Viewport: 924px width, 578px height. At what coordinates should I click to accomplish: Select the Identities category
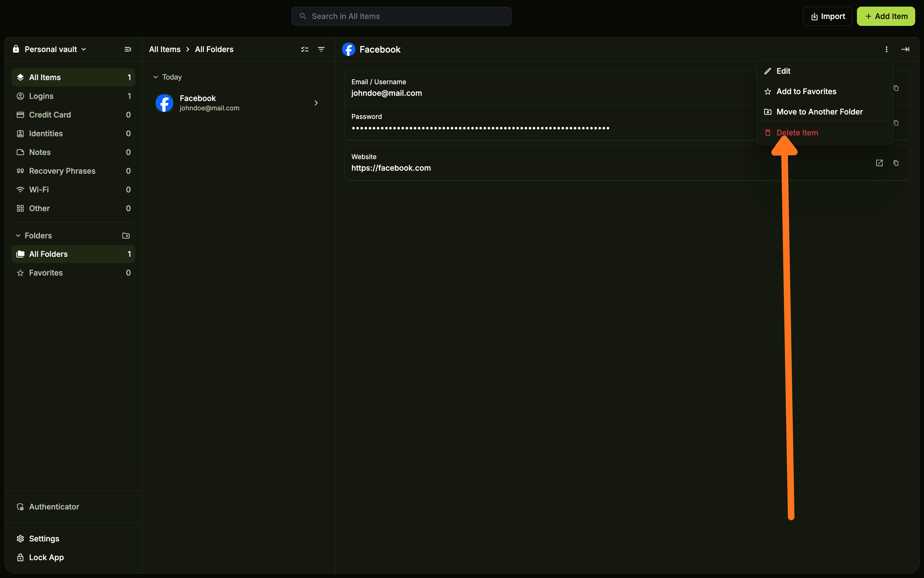(73, 133)
